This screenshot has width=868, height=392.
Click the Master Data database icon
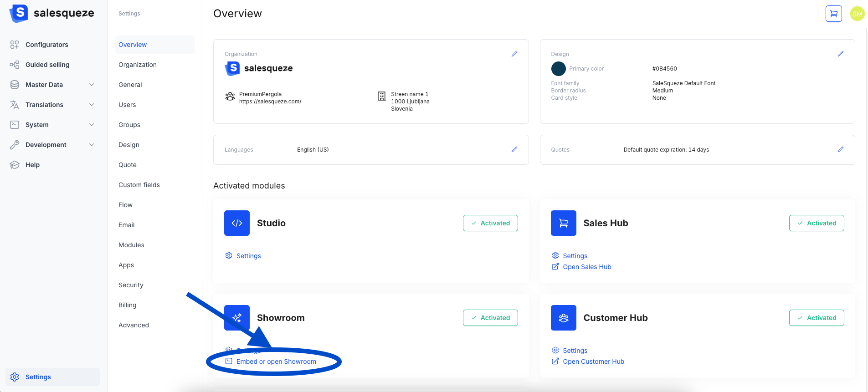point(15,85)
